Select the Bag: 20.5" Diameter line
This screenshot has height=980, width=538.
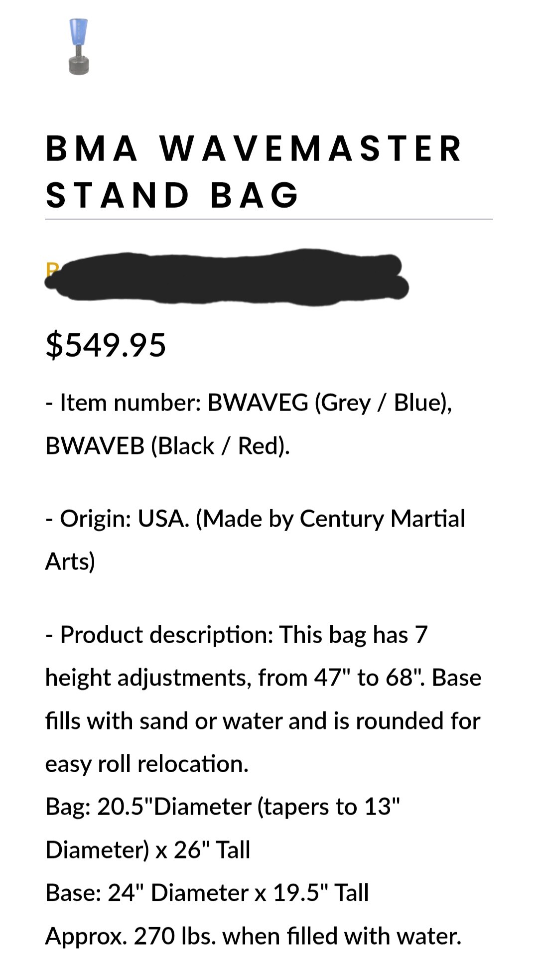[x=223, y=807]
